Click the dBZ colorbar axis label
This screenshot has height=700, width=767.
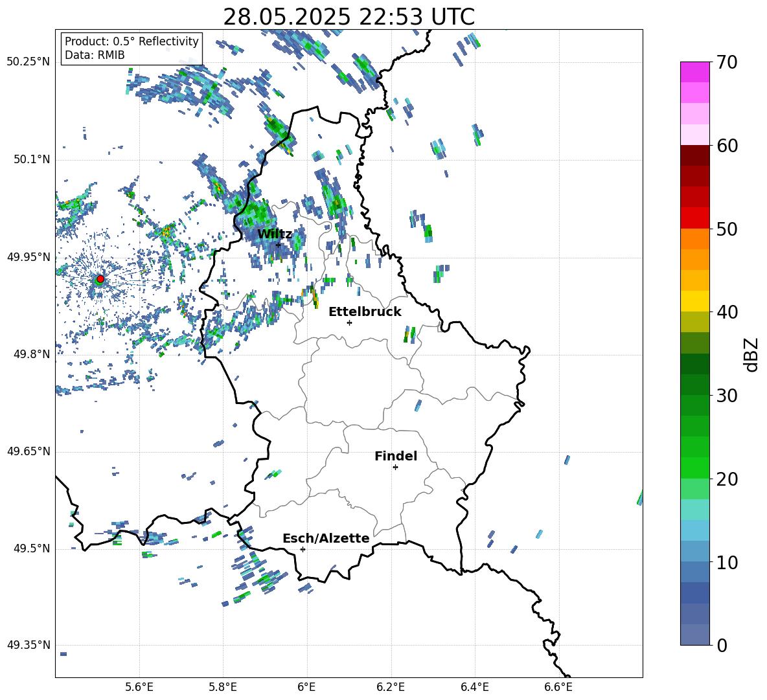point(752,355)
